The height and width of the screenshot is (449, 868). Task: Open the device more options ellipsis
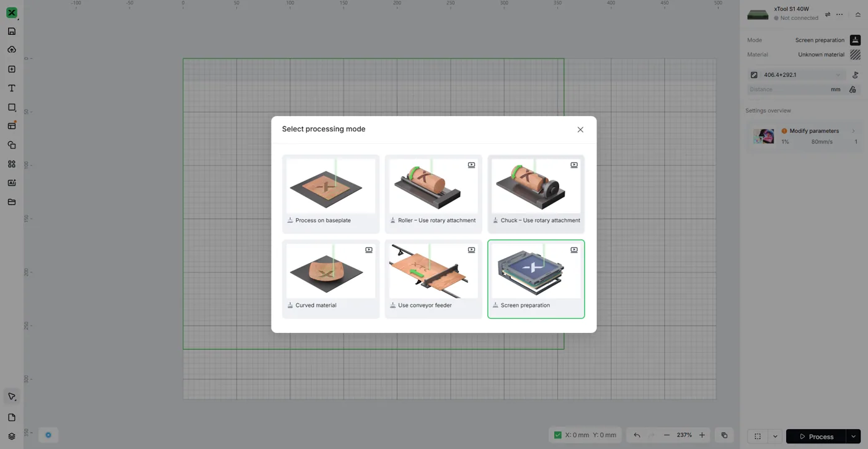click(839, 14)
